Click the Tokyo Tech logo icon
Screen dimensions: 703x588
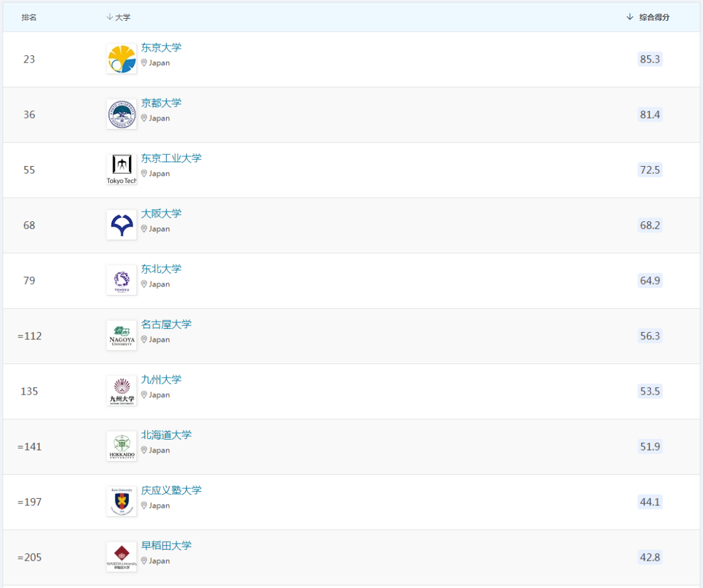122,169
